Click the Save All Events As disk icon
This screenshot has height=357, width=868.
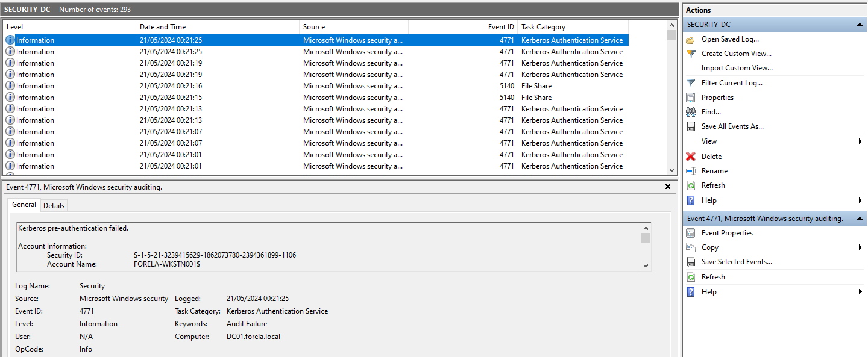(x=691, y=126)
